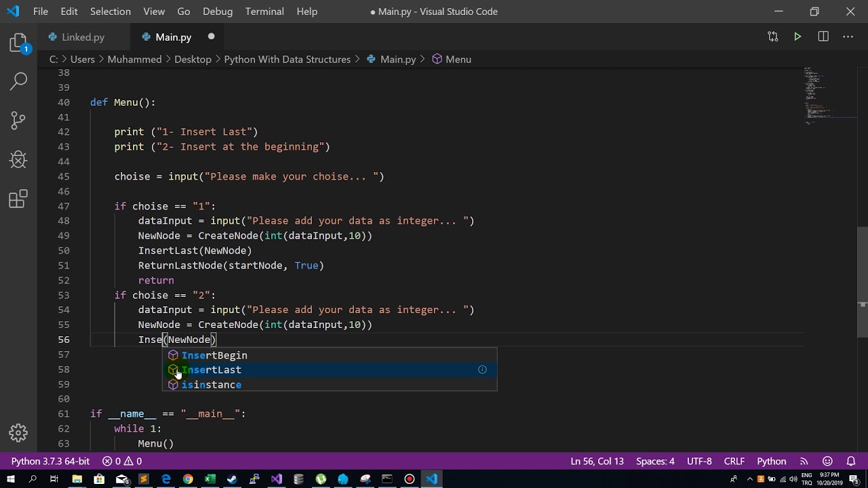Open Python With Data Structures breadcrumb
This screenshot has width=868, height=488.
coord(288,59)
